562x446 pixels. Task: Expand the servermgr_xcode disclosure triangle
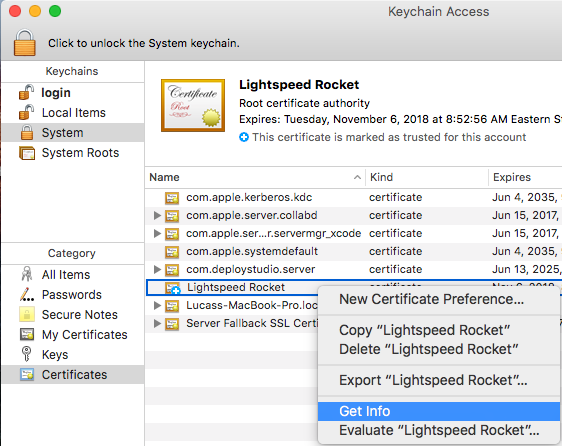coord(157,233)
